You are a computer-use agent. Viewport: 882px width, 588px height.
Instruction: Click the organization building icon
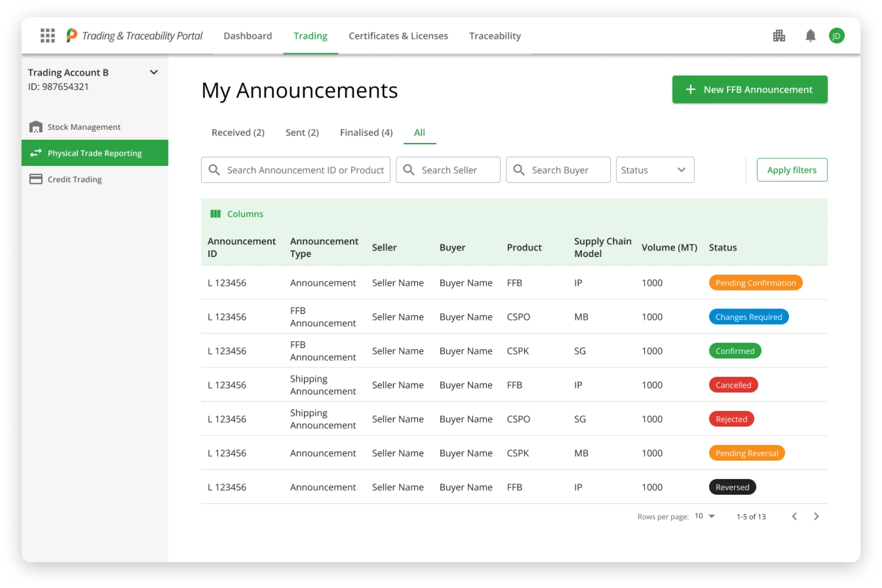pos(779,35)
